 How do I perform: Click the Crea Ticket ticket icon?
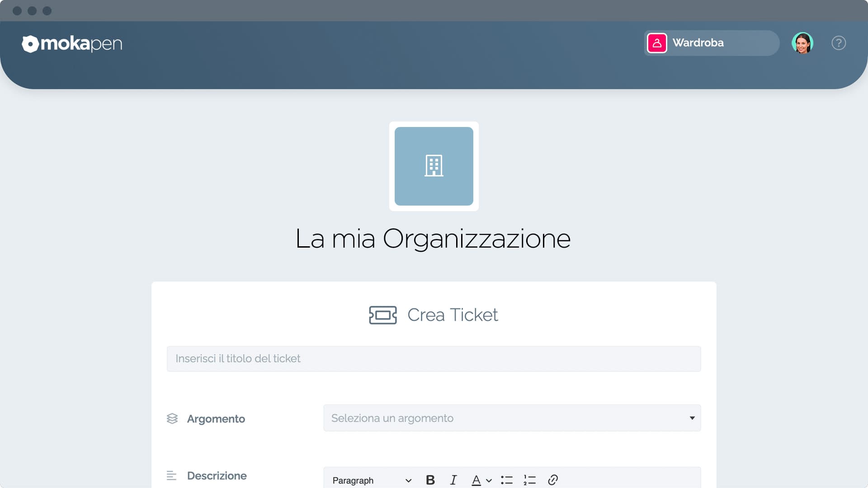click(x=382, y=315)
